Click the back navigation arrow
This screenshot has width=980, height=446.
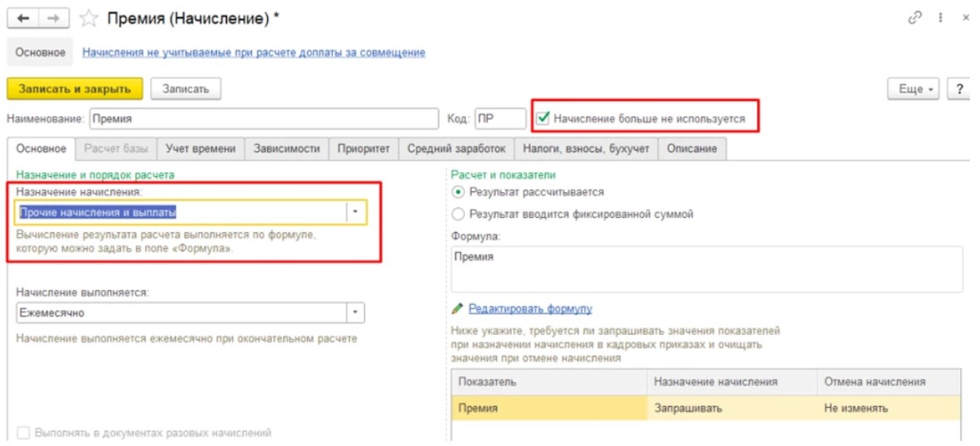coord(23,18)
